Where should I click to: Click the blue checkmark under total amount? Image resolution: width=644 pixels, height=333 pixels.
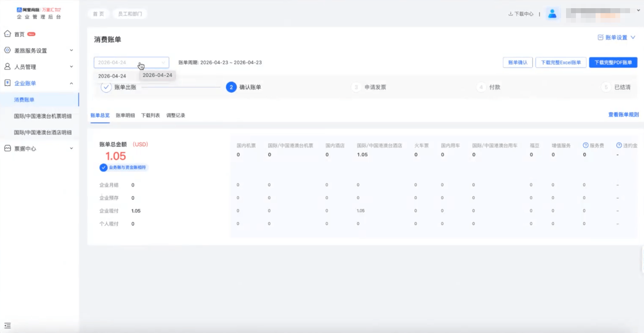103,167
